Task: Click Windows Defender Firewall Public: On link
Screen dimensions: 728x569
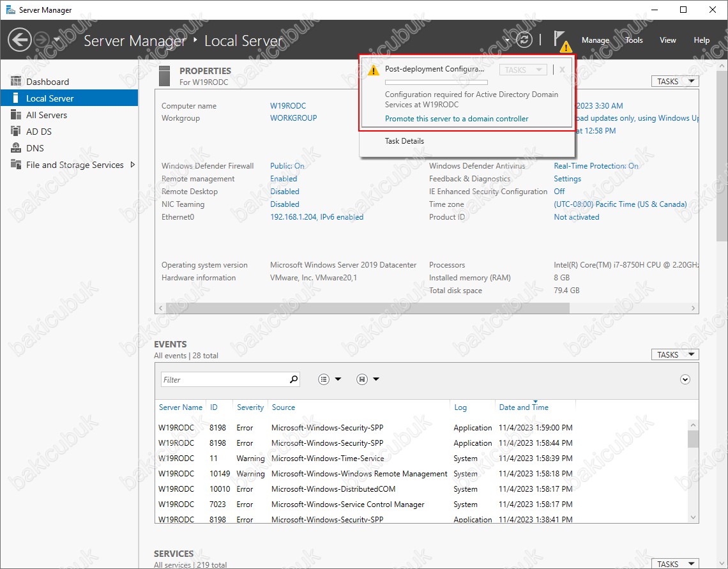Action: click(287, 165)
